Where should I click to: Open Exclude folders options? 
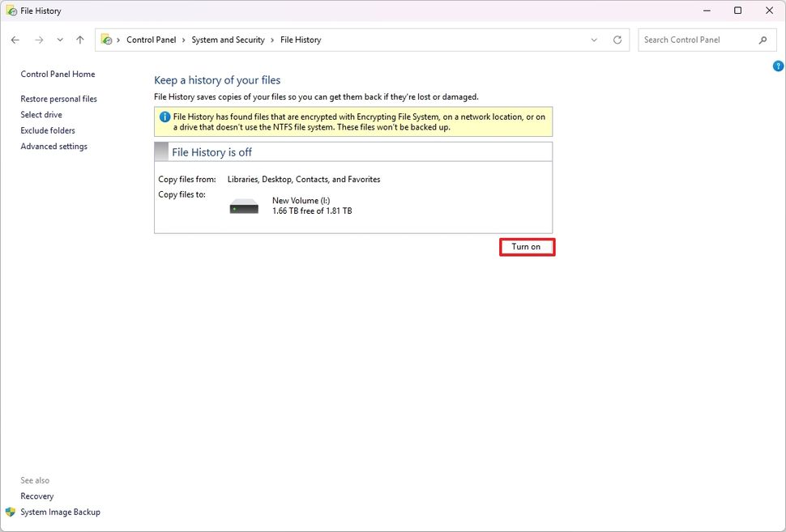click(x=48, y=130)
